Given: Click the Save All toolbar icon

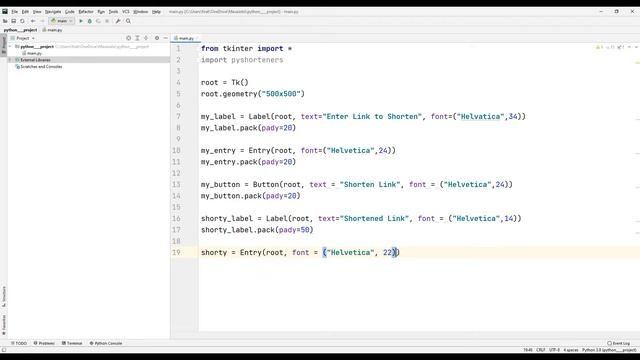Looking at the screenshot, I should click(13, 21).
